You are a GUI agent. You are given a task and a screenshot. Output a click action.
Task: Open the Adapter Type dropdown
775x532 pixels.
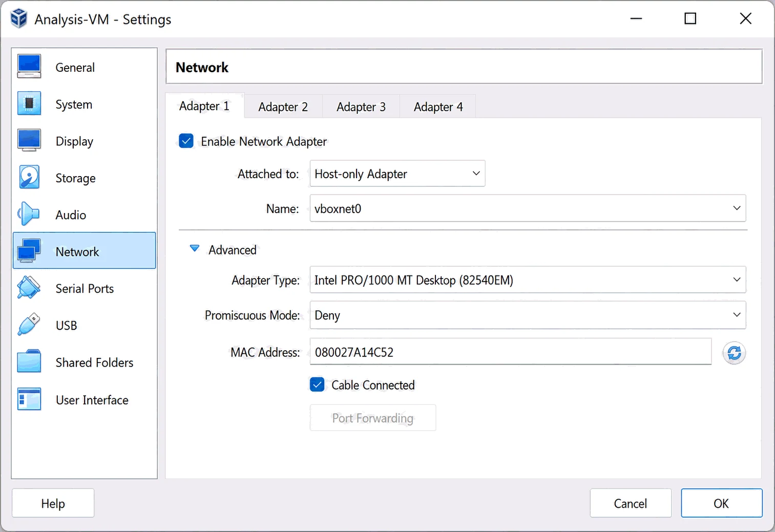pos(528,280)
